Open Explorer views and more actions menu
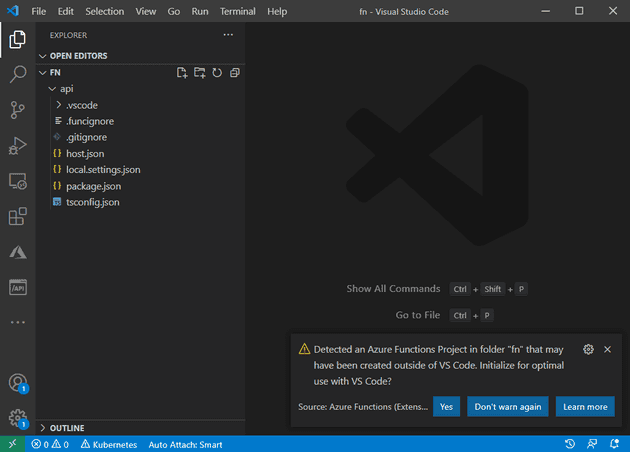This screenshot has width=630, height=452. coord(228,35)
